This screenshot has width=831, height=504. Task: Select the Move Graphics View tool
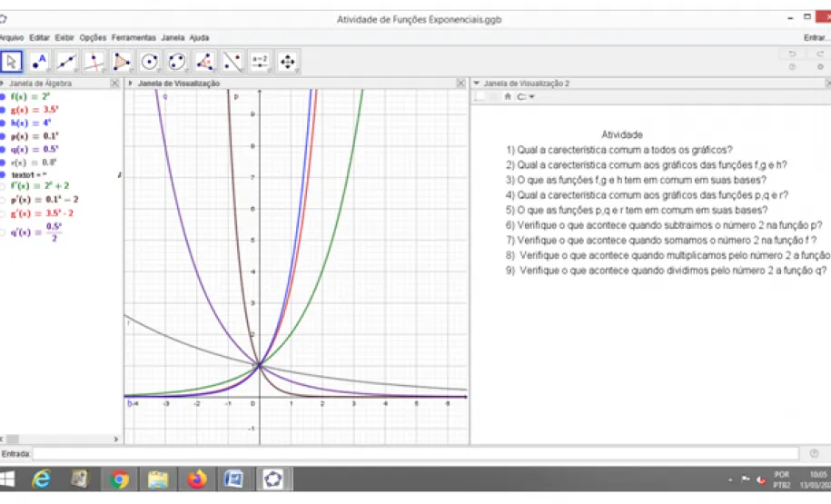(288, 62)
